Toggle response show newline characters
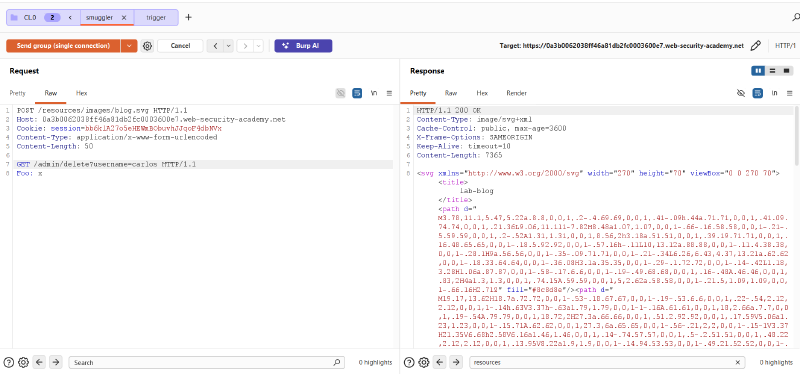Viewport: 800px width, 374px height. (774, 93)
